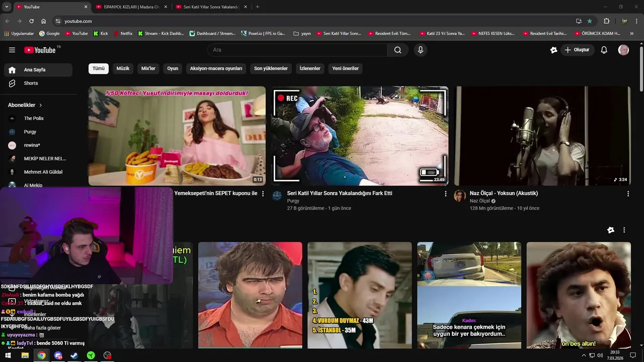Viewport: 644px width, 362px height.
Task: Select the Son yüklenenler chip
Action: (x=271, y=68)
